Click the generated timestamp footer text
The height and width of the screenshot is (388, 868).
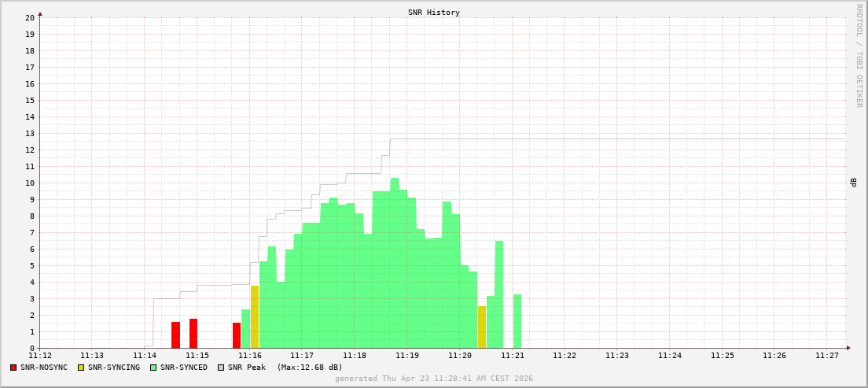(434, 378)
